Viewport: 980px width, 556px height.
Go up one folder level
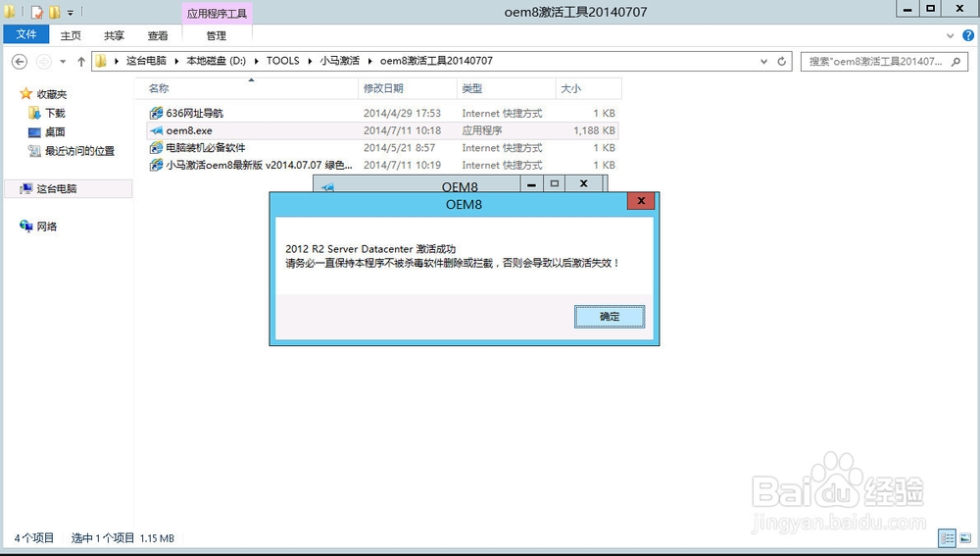point(81,62)
